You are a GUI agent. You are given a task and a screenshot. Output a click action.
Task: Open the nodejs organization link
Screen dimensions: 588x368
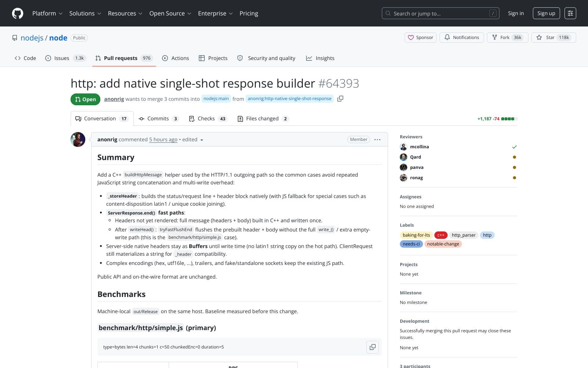click(32, 38)
